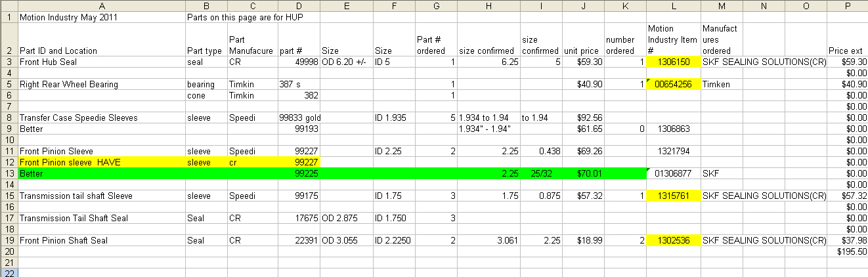Select column A header
The width and height of the screenshot is (868, 277).
coord(100,5)
